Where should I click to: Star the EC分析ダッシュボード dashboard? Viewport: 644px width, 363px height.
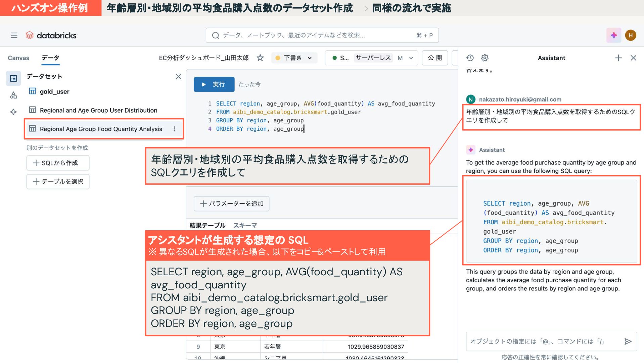260,58
